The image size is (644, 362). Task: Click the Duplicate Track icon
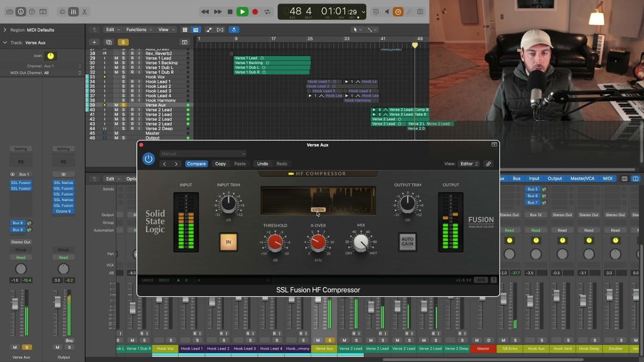point(109,42)
